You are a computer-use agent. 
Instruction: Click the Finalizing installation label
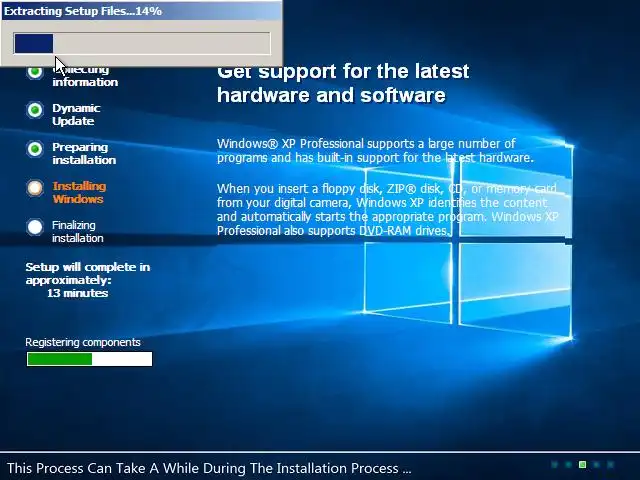(78, 231)
